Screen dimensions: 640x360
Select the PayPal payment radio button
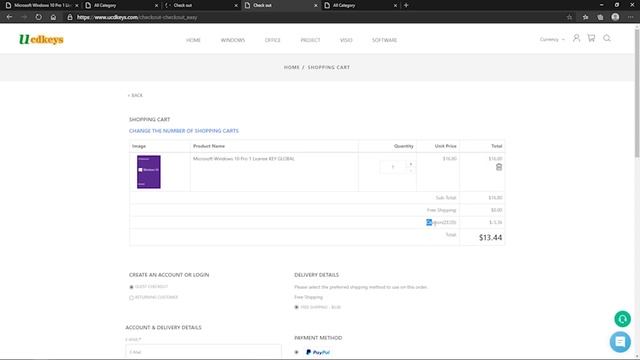[296, 352]
